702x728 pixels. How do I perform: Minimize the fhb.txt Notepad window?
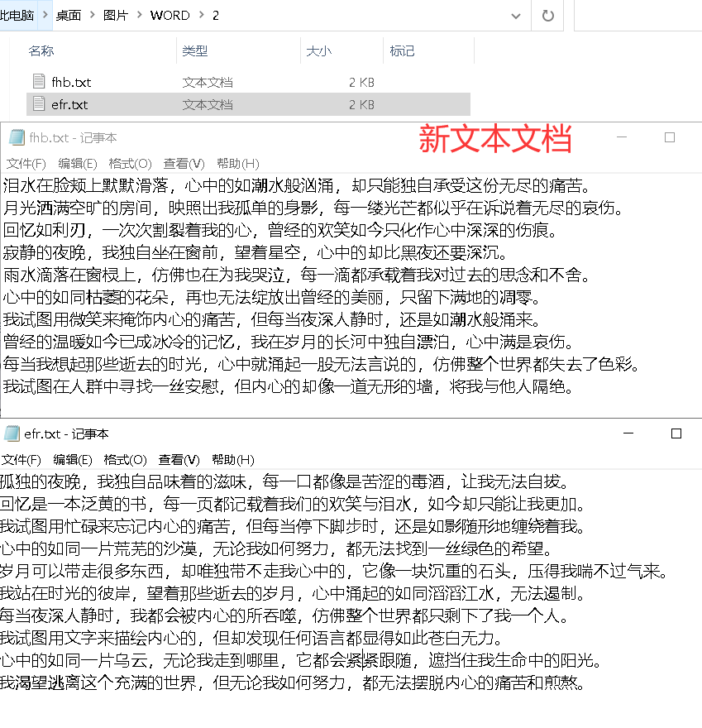(x=622, y=137)
